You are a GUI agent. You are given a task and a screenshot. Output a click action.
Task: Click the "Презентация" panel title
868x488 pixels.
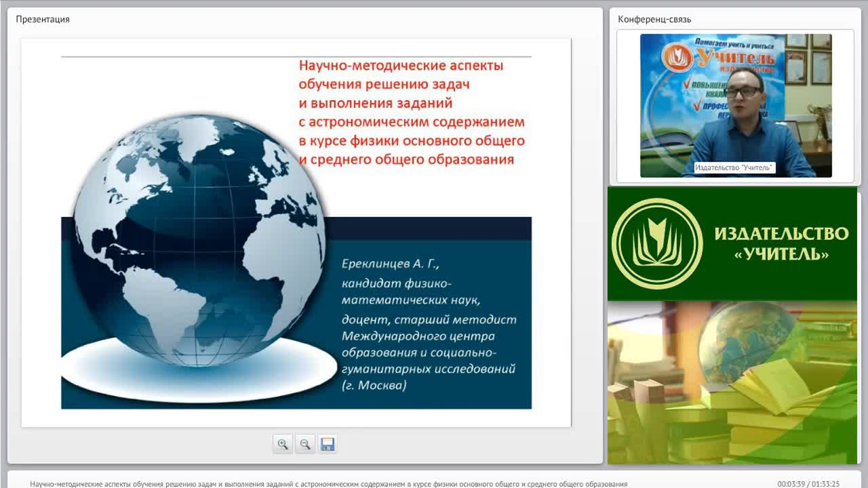(x=43, y=19)
